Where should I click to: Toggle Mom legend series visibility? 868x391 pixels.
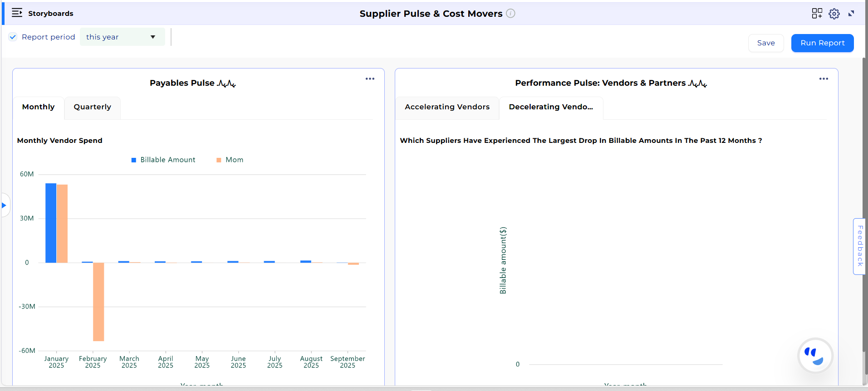click(230, 160)
